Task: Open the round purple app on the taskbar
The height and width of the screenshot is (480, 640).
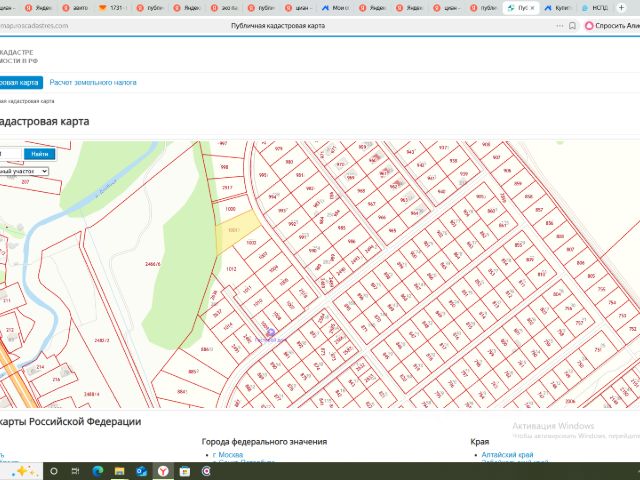Action: [x=207, y=471]
